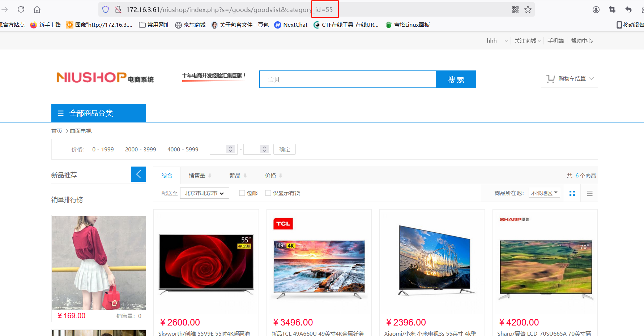This screenshot has height=336, width=644.
Task: Open the account profile icon in toolbar
Action: click(596, 9)
